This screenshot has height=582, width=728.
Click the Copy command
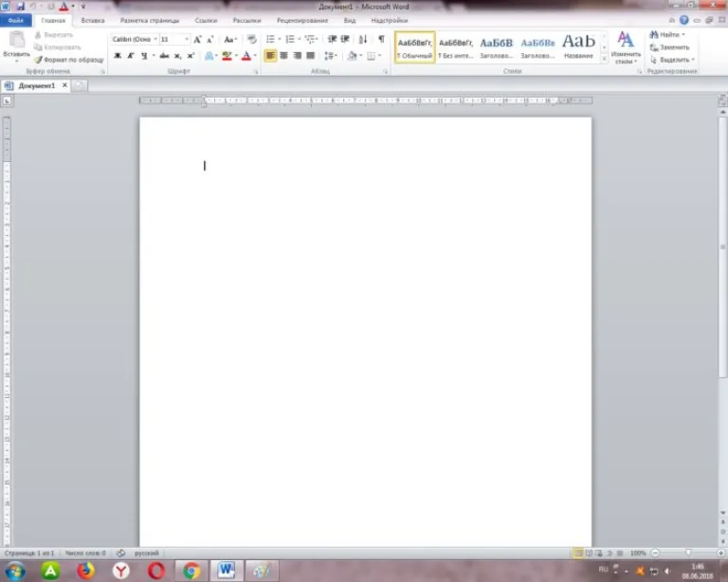(58, 47)
